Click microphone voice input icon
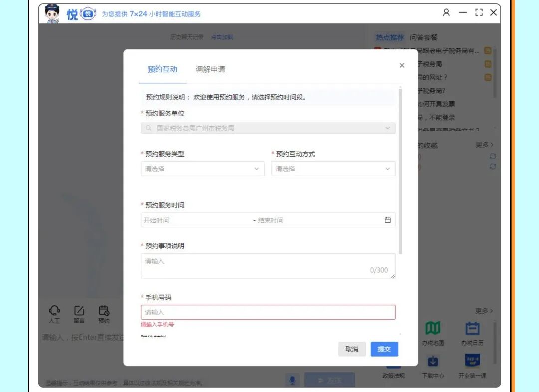 pos(292,380)
